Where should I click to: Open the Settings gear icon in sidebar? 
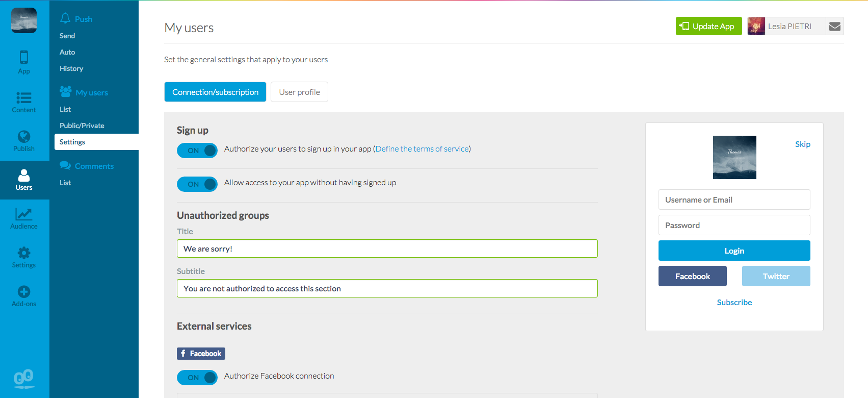(24, 253)
